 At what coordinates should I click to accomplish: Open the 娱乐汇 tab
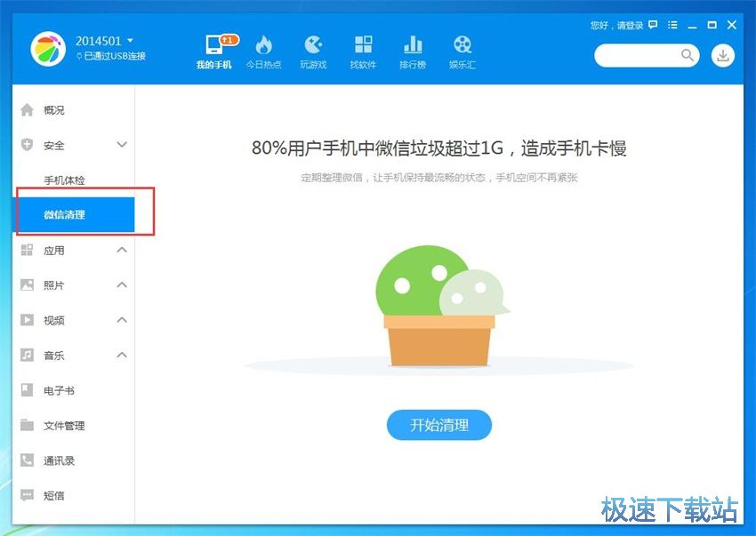(462, 52)
